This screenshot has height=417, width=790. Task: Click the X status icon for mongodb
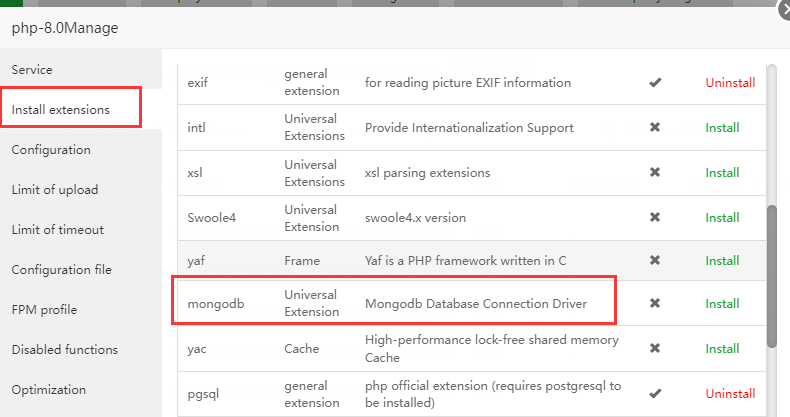[655, 304]
